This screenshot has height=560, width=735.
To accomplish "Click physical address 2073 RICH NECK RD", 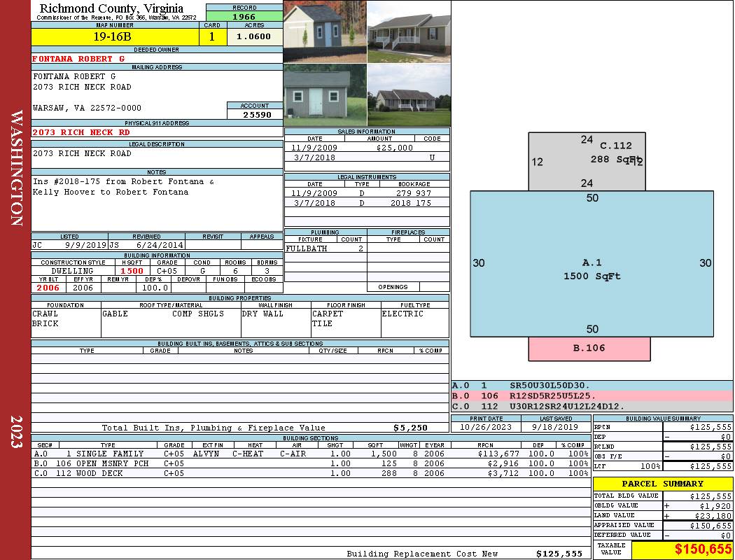I will [80, 132].
